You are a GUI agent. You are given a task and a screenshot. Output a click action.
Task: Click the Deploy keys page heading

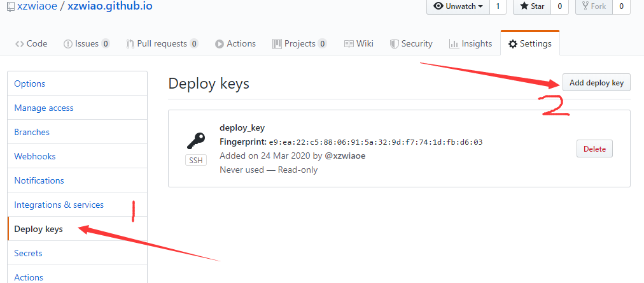point(209,84)
